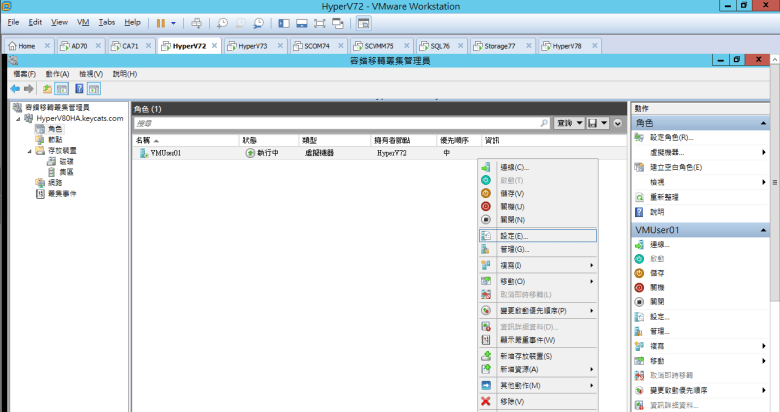Click the VMware enter full screen icon

322,22
